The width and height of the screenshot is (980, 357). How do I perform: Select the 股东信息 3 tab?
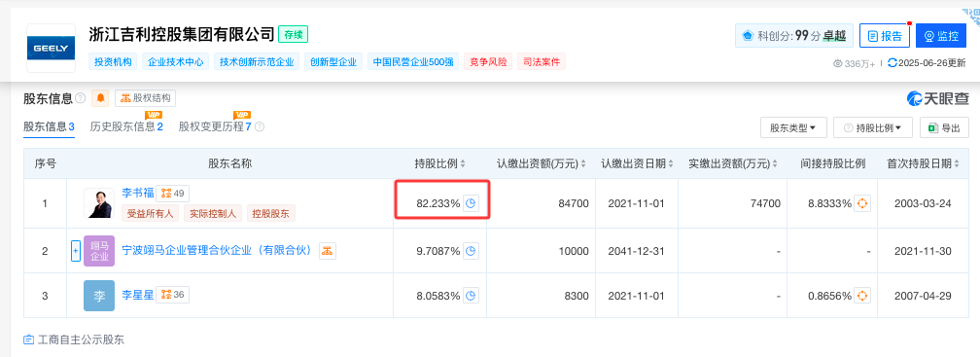(x=49, y=126)
